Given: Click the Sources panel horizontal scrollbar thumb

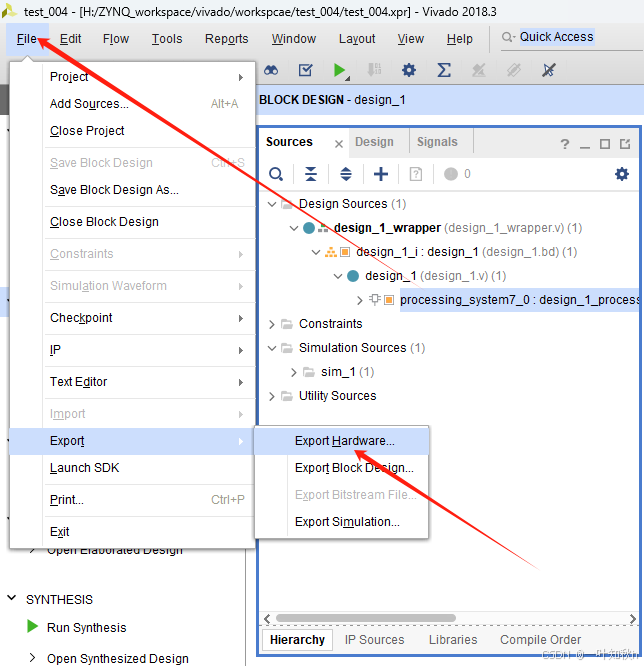Looking at the screenshot, I should [366, 618].
